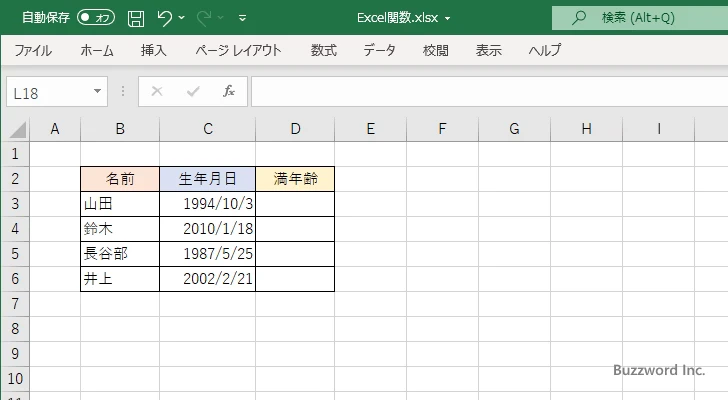Expand the Excel関数.xlsx file name dropdown
The height and width of the screenshot is (400, 728).
click(448, 19)
